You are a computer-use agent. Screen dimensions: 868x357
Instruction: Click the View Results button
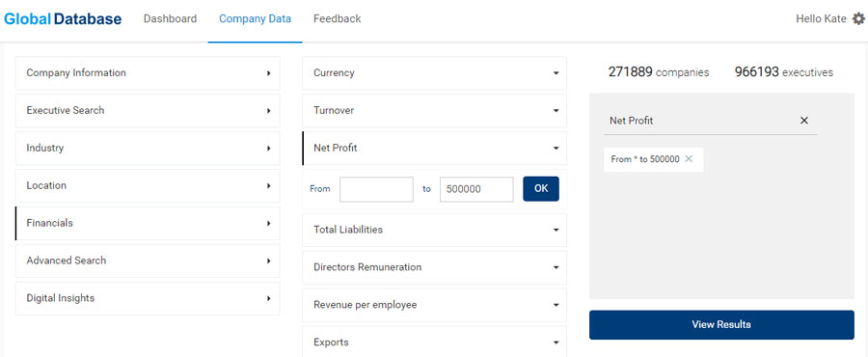tap(721, 325)
